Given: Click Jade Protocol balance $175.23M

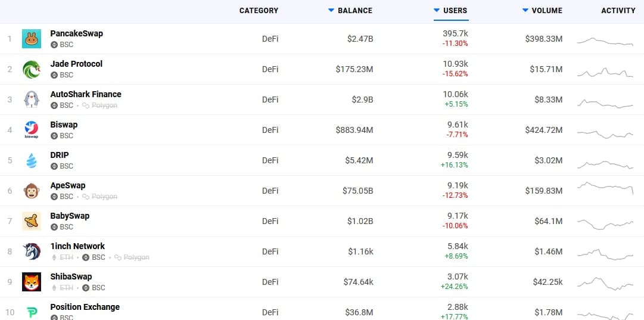Looking at the screenshot, I should click(x=354, y=69).
